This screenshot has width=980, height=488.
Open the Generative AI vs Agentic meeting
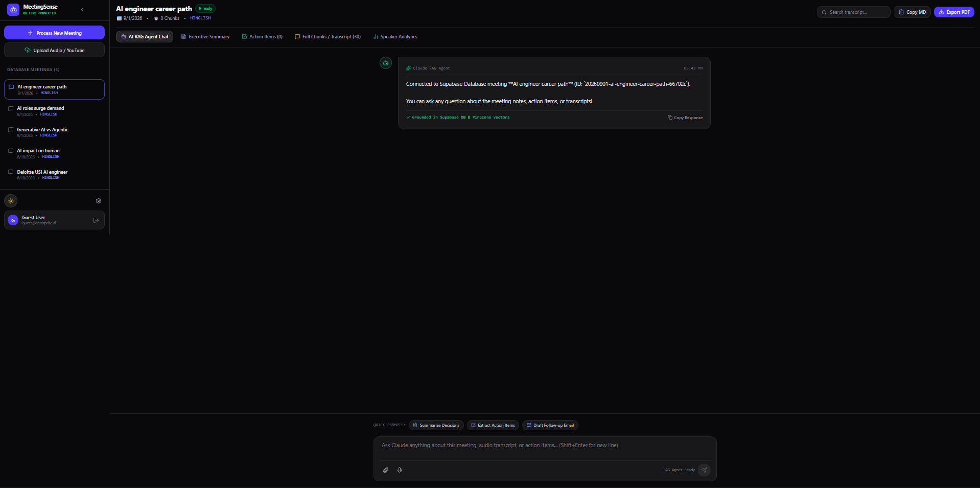(54, 132)
